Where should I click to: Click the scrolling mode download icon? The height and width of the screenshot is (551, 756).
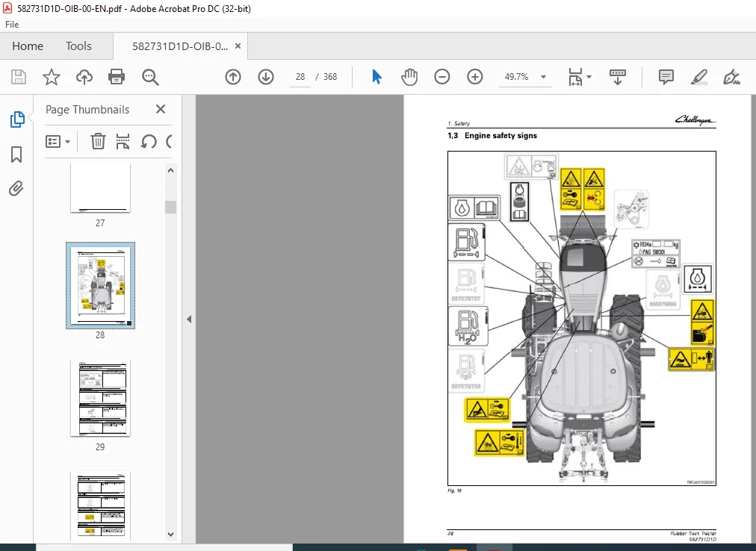[x=618, y=77]
